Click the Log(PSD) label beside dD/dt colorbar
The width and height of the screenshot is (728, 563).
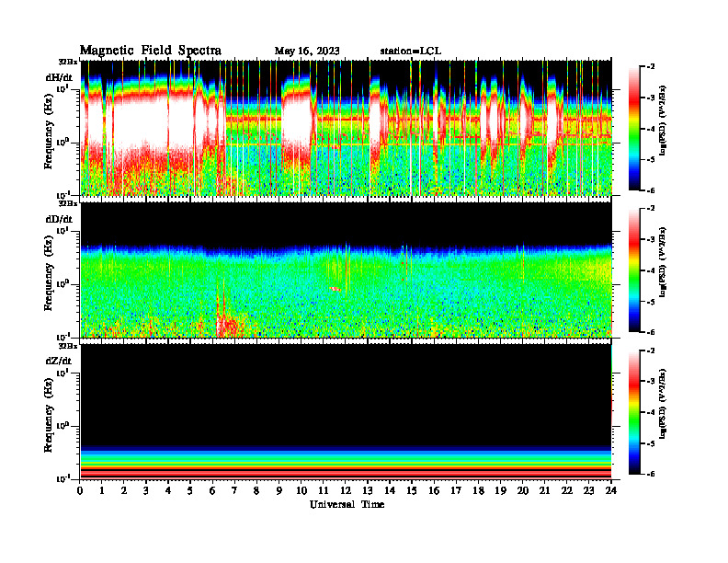[x=663, y=262]
